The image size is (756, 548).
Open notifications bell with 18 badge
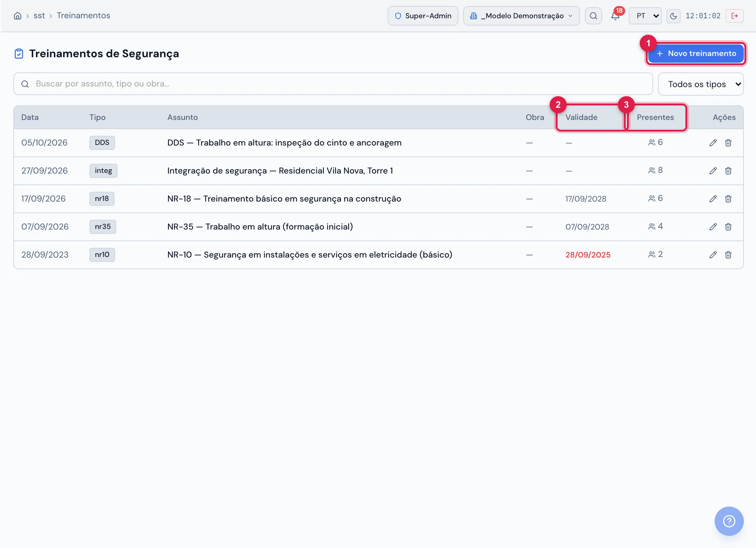(615, 16)
